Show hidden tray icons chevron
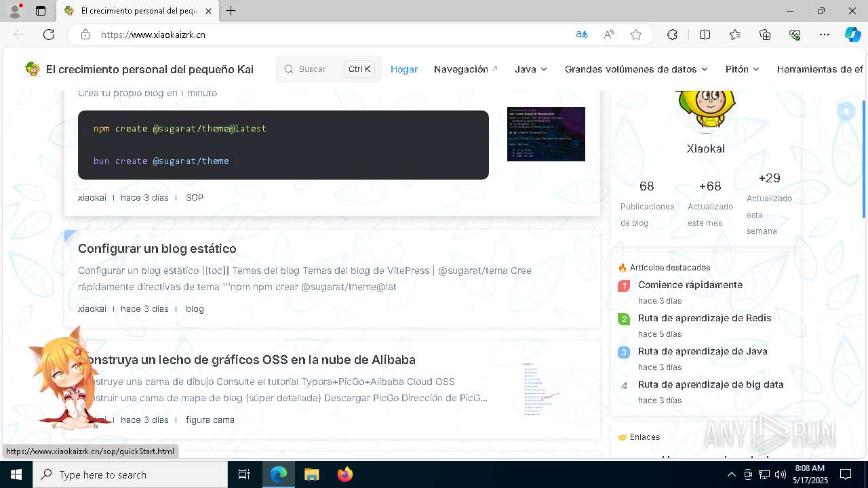The image size is (868, 488). point(731,474)
